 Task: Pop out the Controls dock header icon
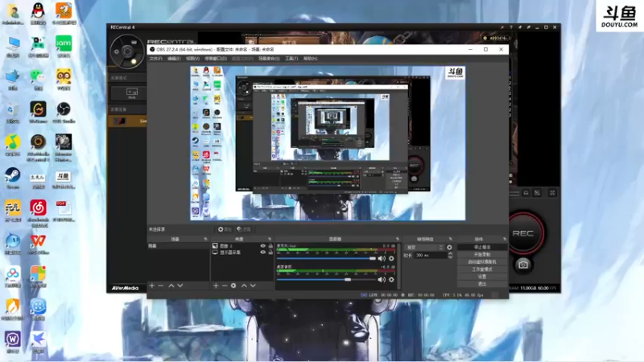pyautogui.click(x=505, y=239)
